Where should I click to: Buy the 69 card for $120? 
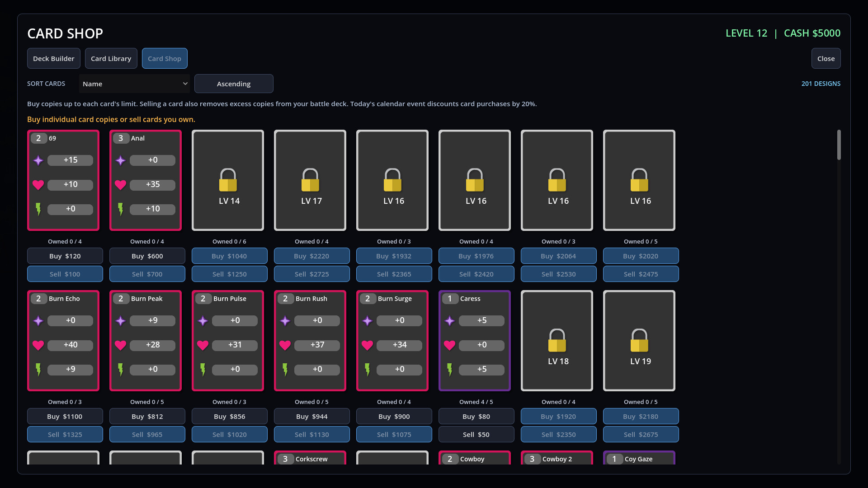tap(65, 256)
